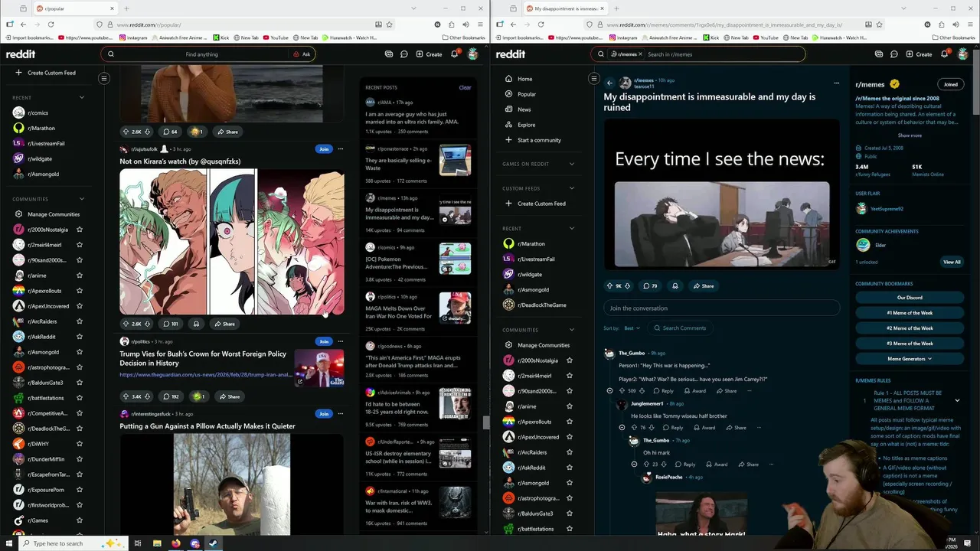Collapse The_Gumbo comment thread toggle
This screenshot has width=980, height=551.
(609, 391)
